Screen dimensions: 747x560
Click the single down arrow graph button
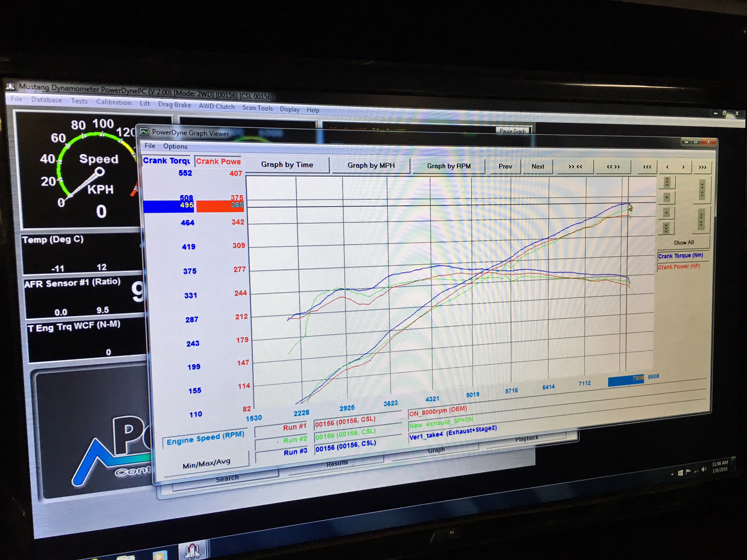(x=666, y=213)
